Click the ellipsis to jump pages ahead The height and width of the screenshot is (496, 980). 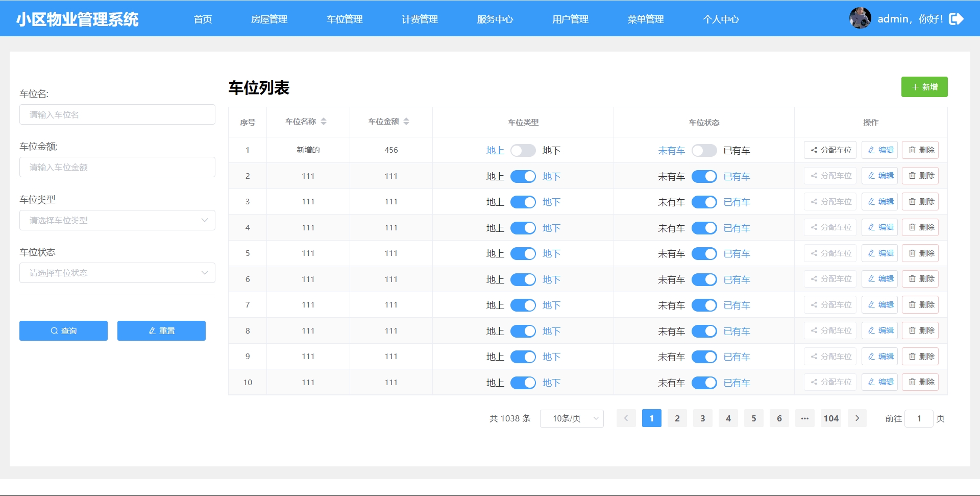pyautogui.click(x=805, y=418)
